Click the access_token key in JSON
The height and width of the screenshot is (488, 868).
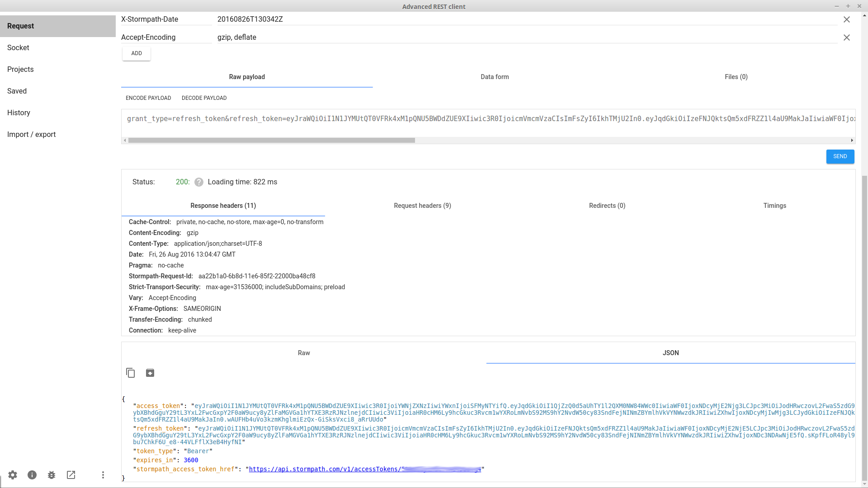pyautogui.click(x=158, y=406)
